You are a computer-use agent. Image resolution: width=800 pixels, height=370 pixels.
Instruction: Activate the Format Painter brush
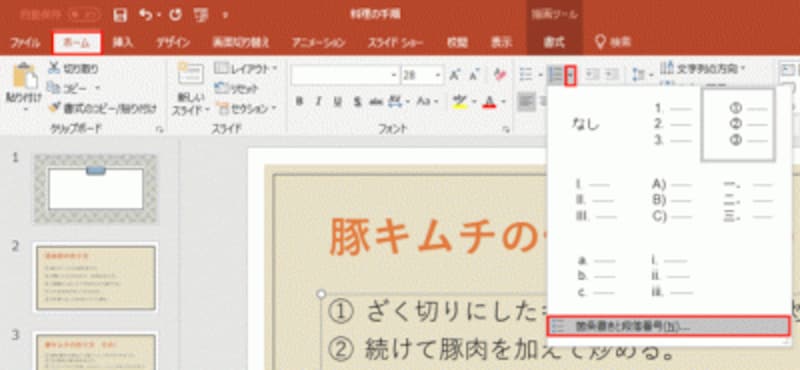[x=55, y=108]
